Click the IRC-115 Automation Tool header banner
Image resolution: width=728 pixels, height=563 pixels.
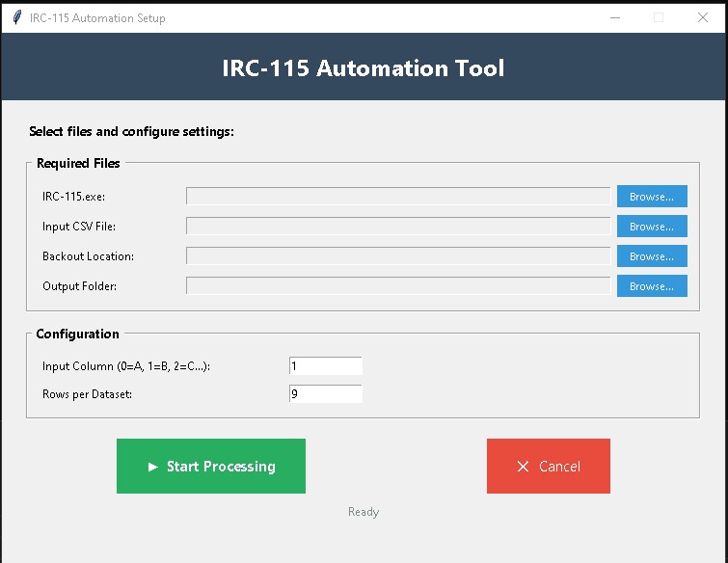tap(364, 68)
